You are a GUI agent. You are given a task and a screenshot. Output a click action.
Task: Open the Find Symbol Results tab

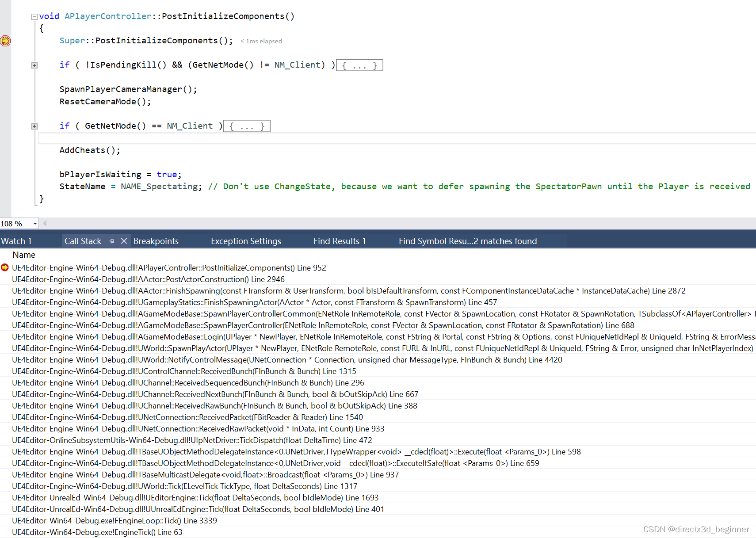[x=468, y=241]
